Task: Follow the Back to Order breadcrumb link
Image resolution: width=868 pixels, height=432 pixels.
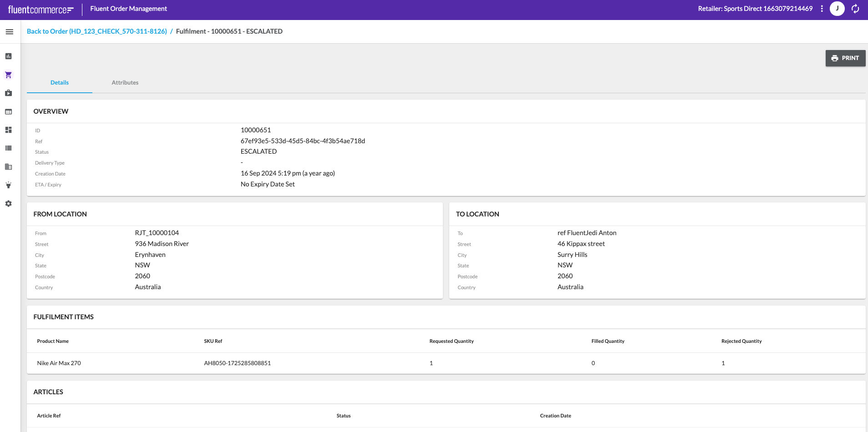Action: tap(96, 31)
